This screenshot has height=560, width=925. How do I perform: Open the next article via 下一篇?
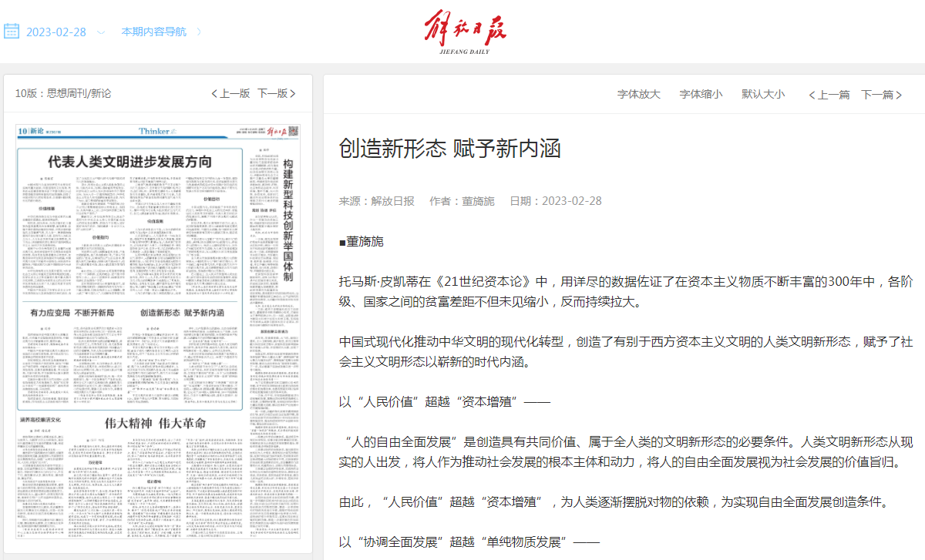[881, 95]
